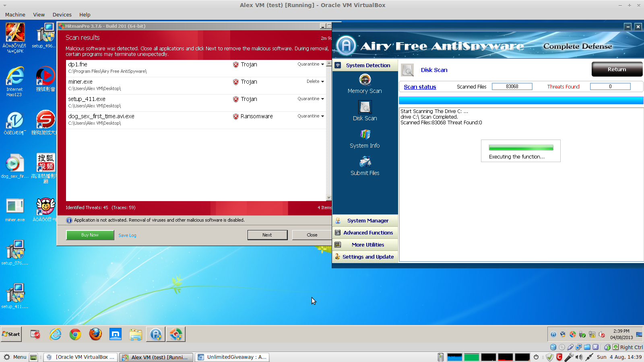Click the Windows Start button
Image resolution: width=644 pixels, height=362 pixels.
tap(11, 334)
